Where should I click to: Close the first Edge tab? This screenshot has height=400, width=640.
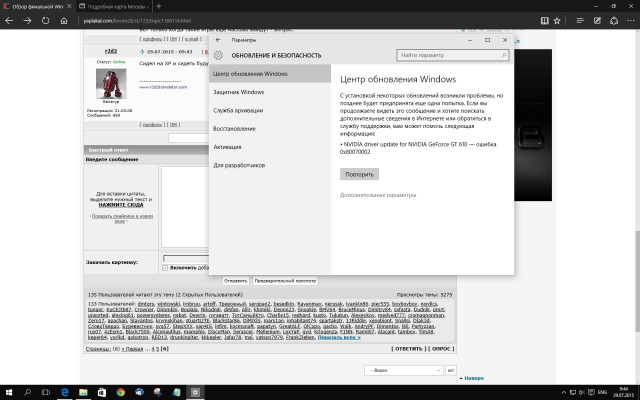pyautogui.click(x=69, y=6)
